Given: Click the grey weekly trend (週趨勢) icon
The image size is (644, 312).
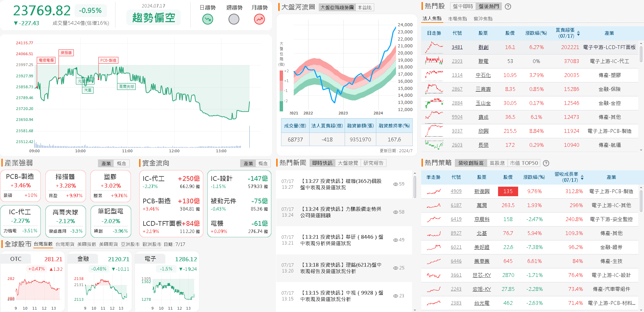Looking at the screenshot, I should (x=234, y=19).
